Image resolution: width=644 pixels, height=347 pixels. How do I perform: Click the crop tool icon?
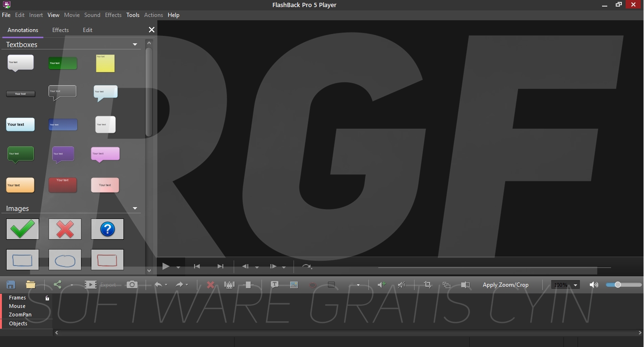(x=428, y=284)
